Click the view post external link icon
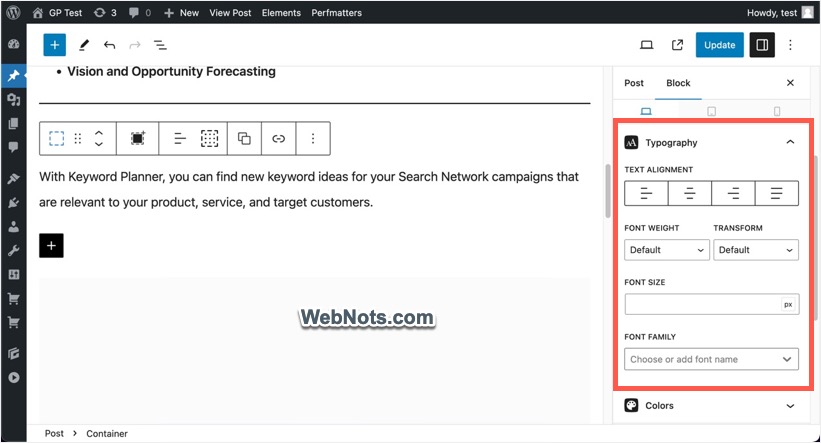Image resolution: width=821 pixels, height=443 pixels. click(678, 45)
